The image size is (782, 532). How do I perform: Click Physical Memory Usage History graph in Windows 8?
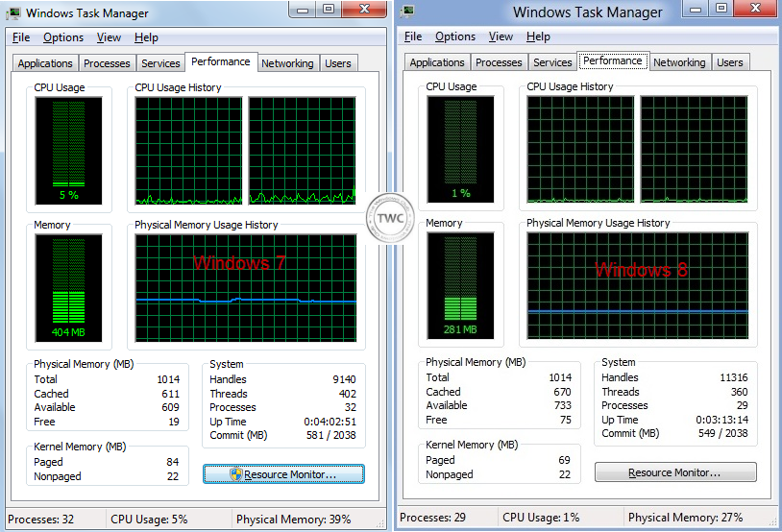(638, 286)
